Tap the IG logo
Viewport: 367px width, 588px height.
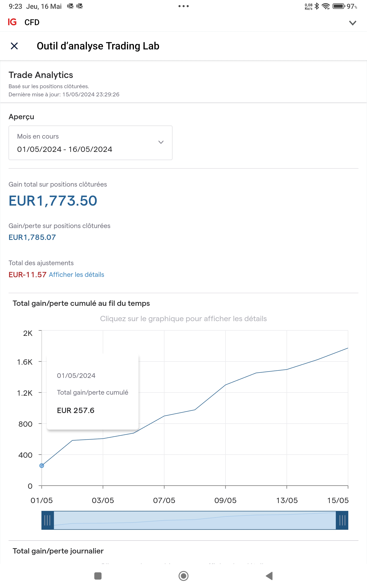pos(12,22)
